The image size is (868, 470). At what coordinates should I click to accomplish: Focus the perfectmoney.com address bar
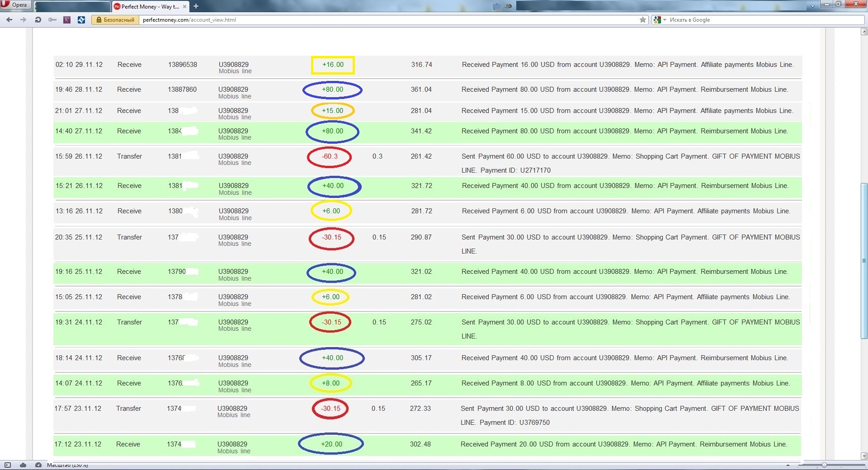coord(389,20)
